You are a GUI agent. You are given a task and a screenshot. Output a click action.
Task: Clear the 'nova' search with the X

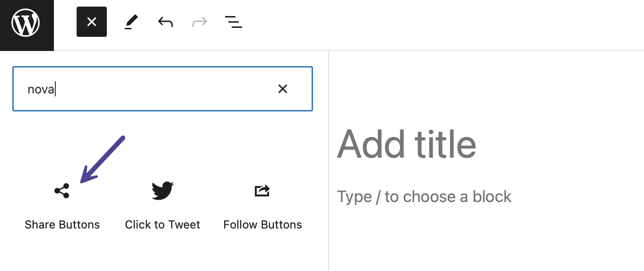click(x=283, y=89)
